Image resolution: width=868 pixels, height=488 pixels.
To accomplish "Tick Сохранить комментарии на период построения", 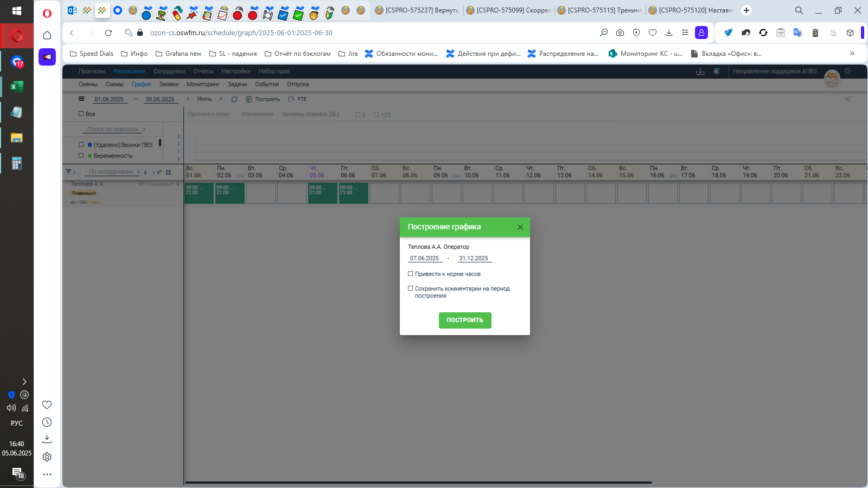I will 410,288.
